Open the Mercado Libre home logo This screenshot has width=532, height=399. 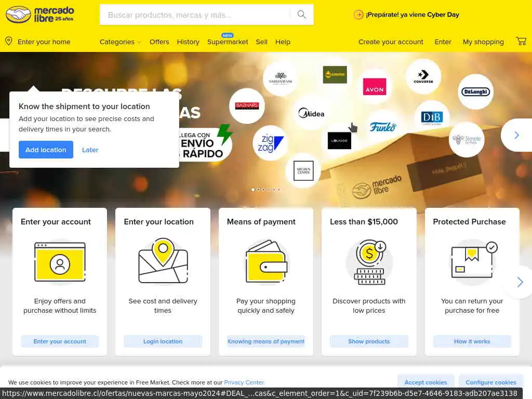pyautogui.click(x=39, y=15)
